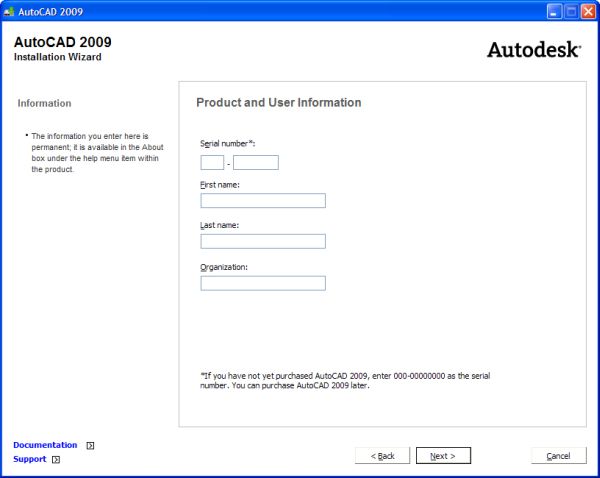Click the AutoCAD 2009 title bar icon
This screenshot has width=600, height=478.
click(9, 12)
